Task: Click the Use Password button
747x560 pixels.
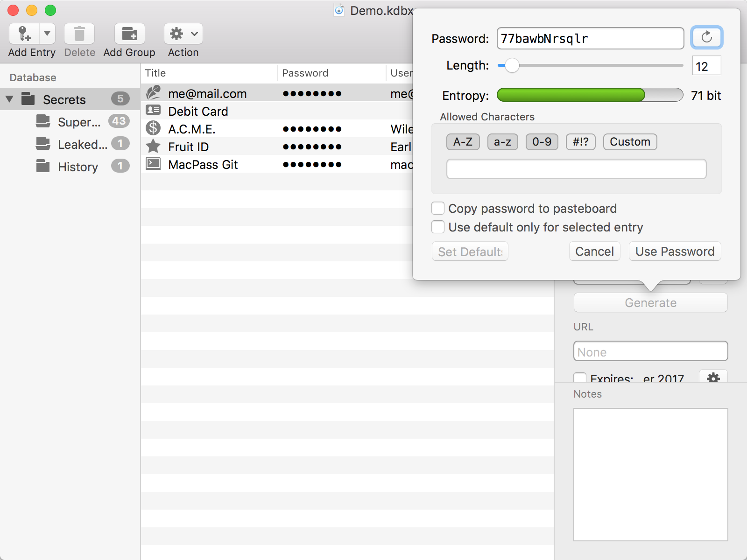Action: (x=675, y=252)
